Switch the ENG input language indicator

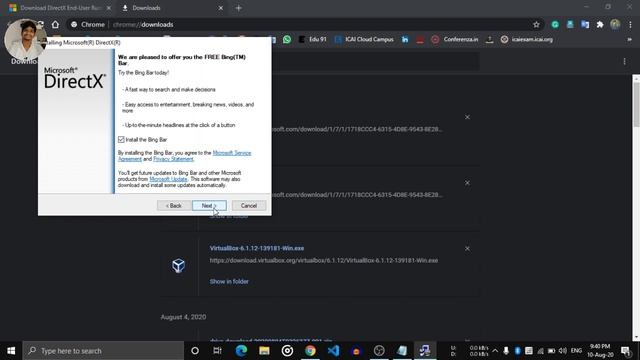point(576,351)
